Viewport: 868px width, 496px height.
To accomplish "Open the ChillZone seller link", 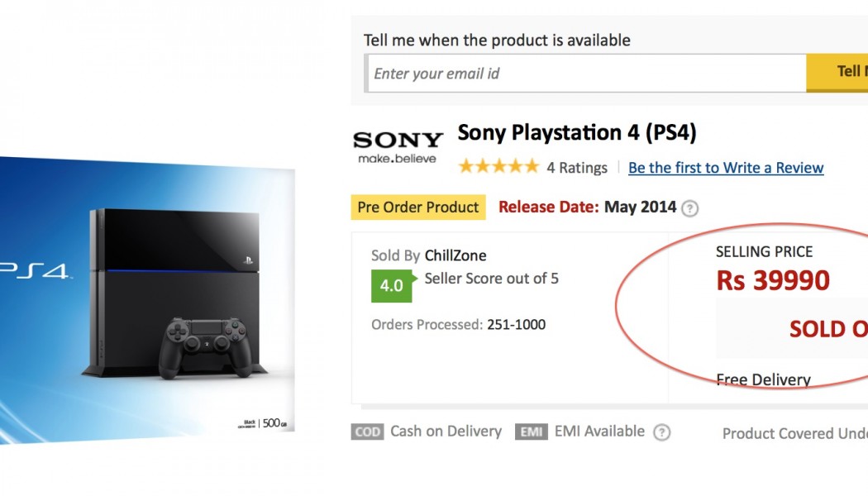I will pyautogui.click(x=455, y=256).
